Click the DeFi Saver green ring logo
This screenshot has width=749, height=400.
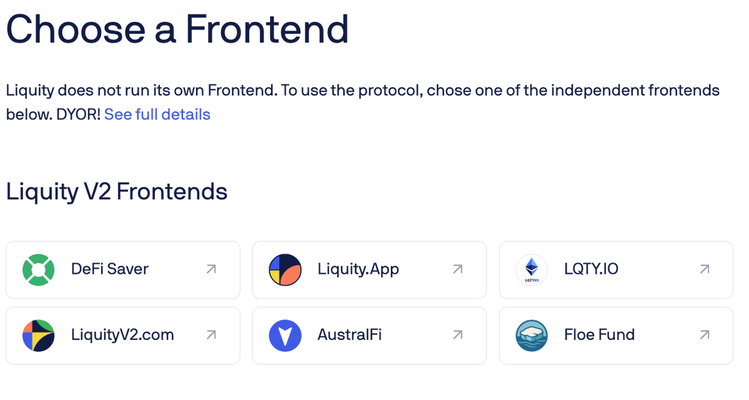point(39,269)
